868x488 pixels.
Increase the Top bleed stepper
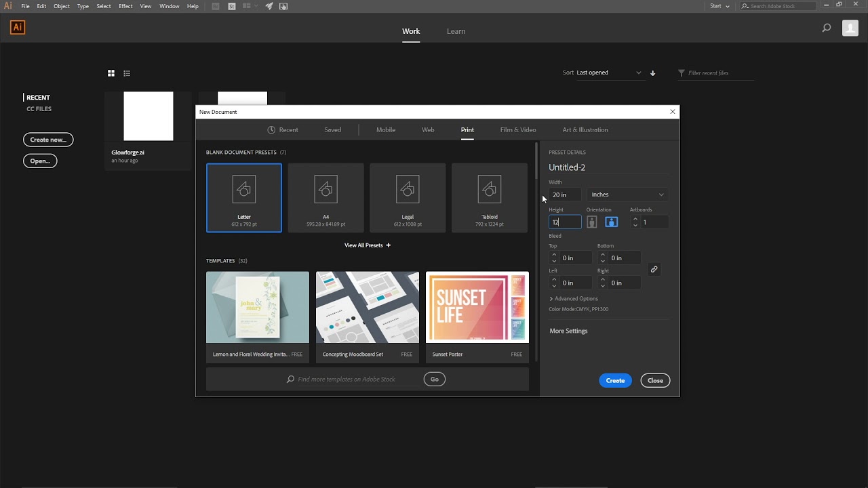554,255
